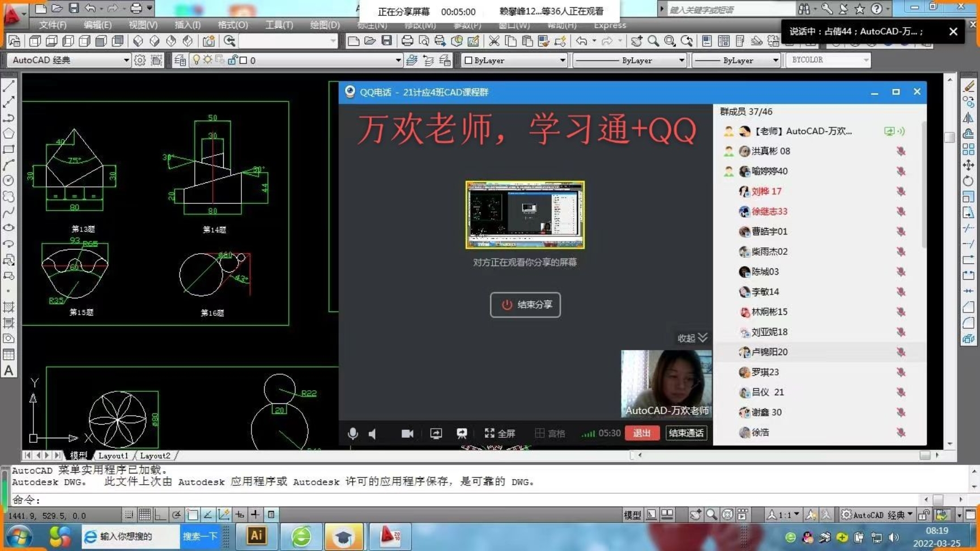Click the Zoom realtime magnifier icon
Image resolution: width=980 pixels, height=551 pixels.
[653, 41]
